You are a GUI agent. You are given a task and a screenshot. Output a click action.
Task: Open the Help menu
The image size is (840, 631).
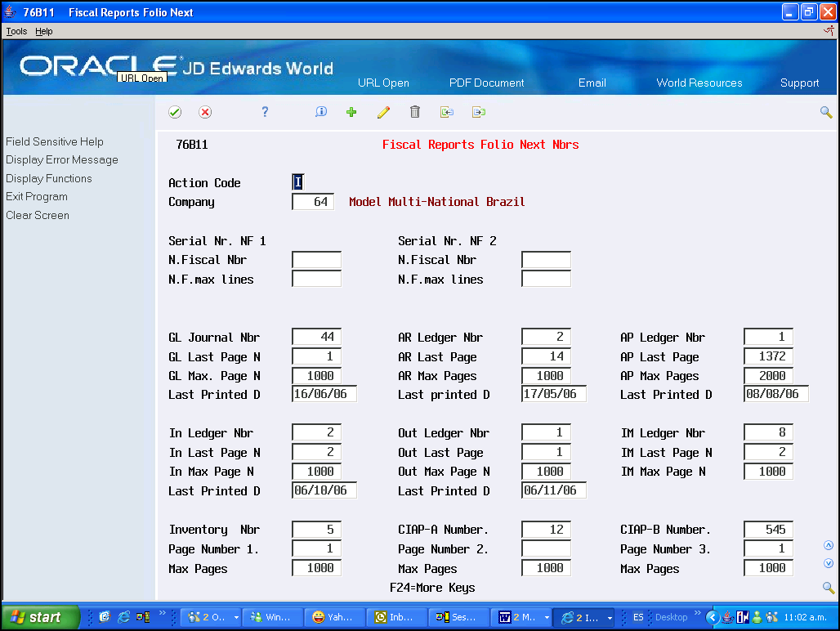tap(44, 31)
